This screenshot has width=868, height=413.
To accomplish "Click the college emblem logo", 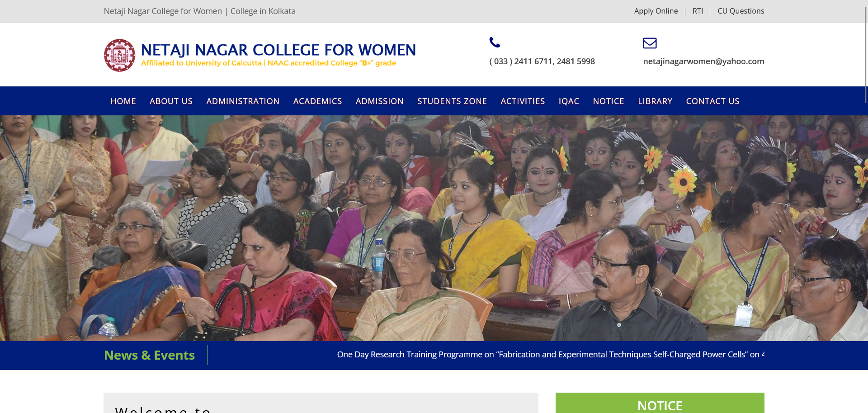I will coord(119,55).
